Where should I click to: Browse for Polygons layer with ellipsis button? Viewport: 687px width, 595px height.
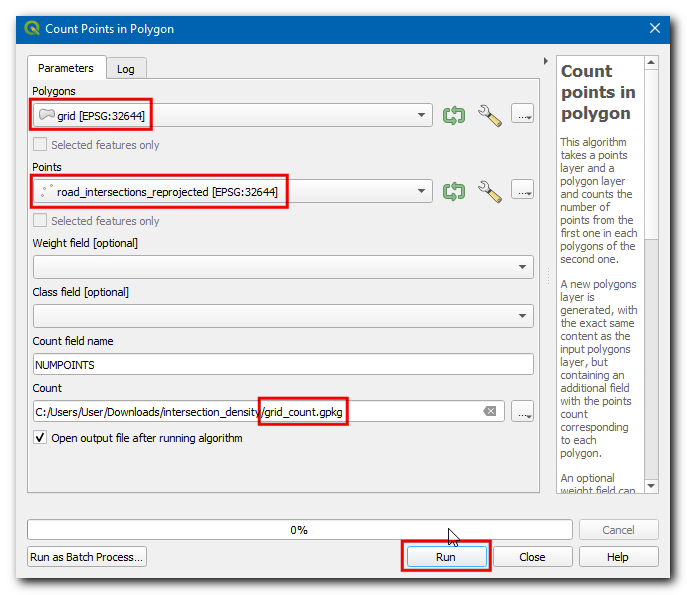pos(522,114)
